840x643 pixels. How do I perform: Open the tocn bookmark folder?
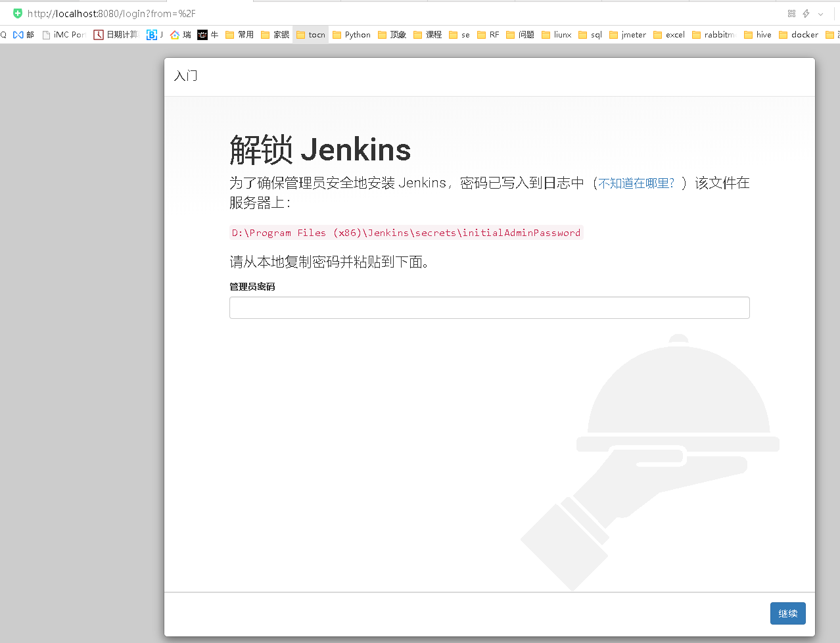[x=310, y=35]
